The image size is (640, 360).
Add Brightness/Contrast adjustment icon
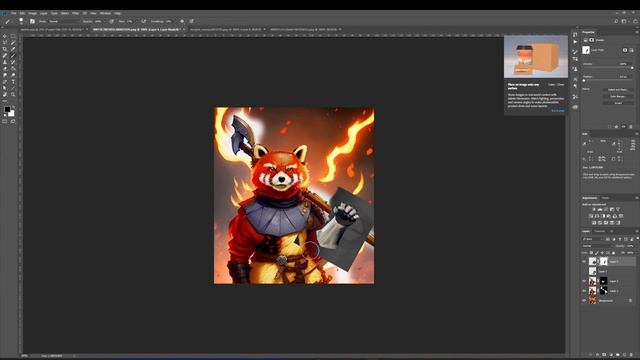594,209
